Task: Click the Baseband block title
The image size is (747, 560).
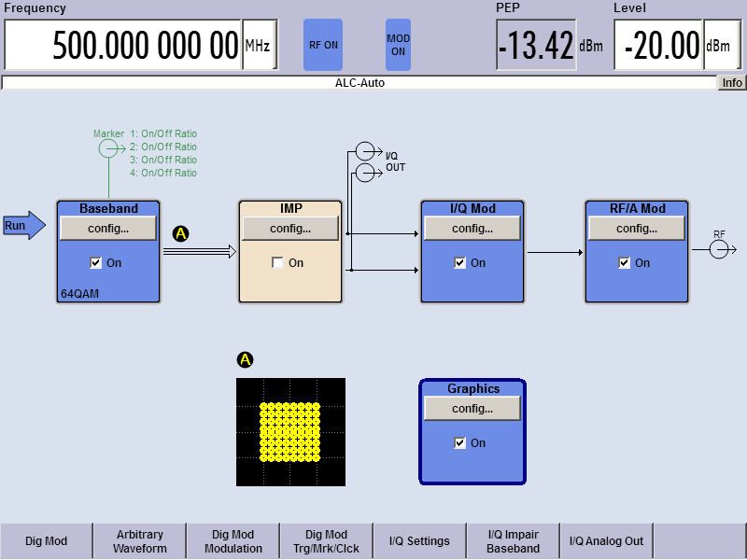Action: tap(108, 208)
